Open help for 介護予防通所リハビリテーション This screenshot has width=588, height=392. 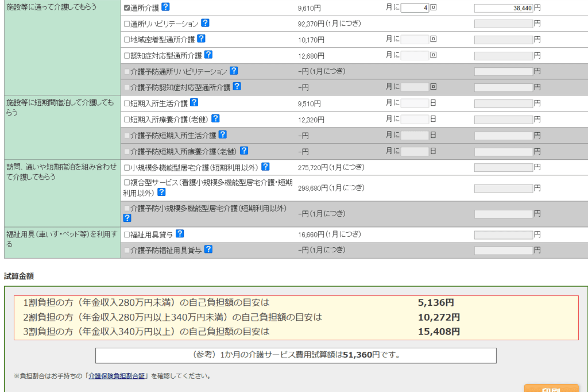234,71
